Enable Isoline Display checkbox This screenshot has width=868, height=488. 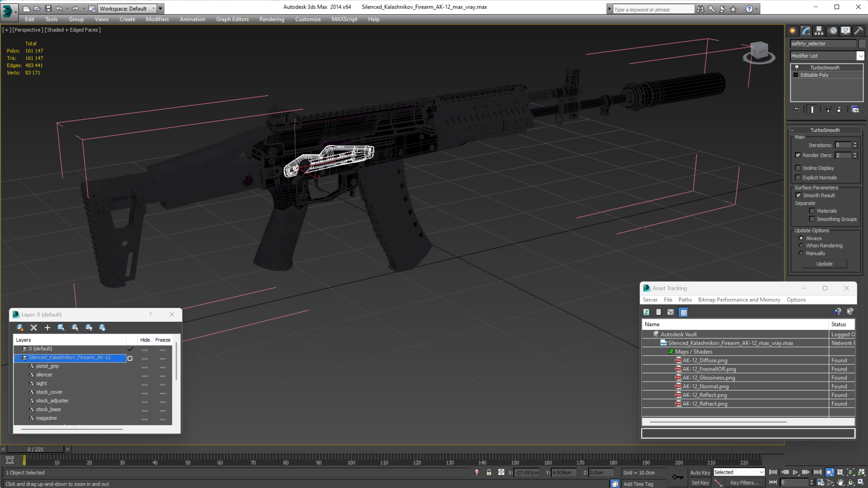pyautogui.click(x=798, y=168)
